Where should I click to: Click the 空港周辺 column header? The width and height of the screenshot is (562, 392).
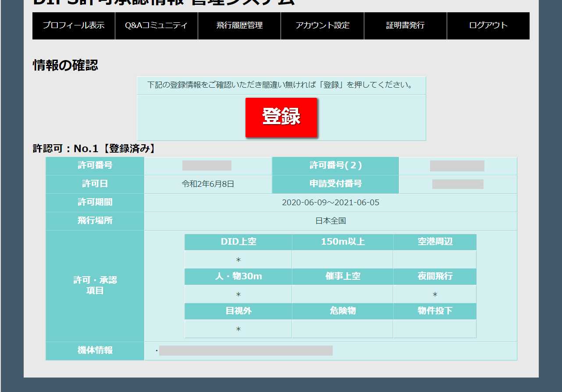(x=434, y=242)
